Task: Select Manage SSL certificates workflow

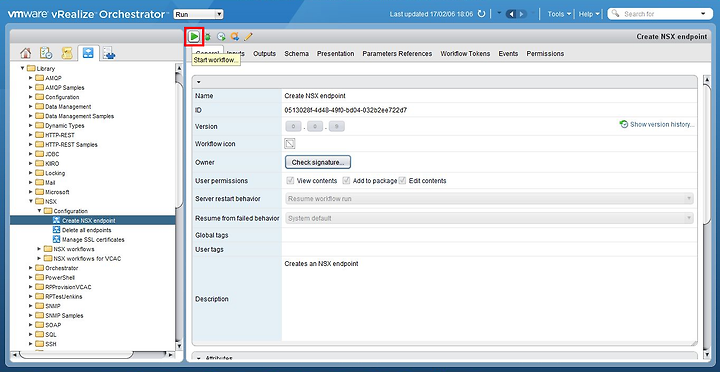Action: [93, 240]
